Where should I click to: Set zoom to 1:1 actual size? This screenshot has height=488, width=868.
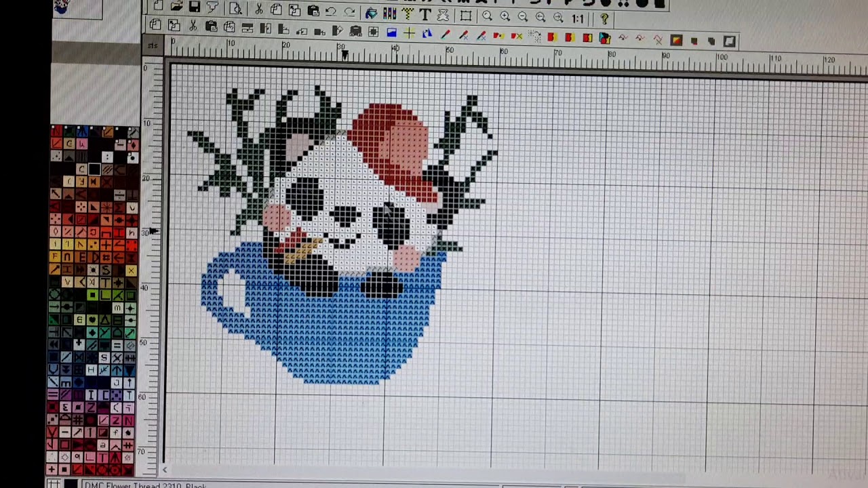[x=577, y=18]
